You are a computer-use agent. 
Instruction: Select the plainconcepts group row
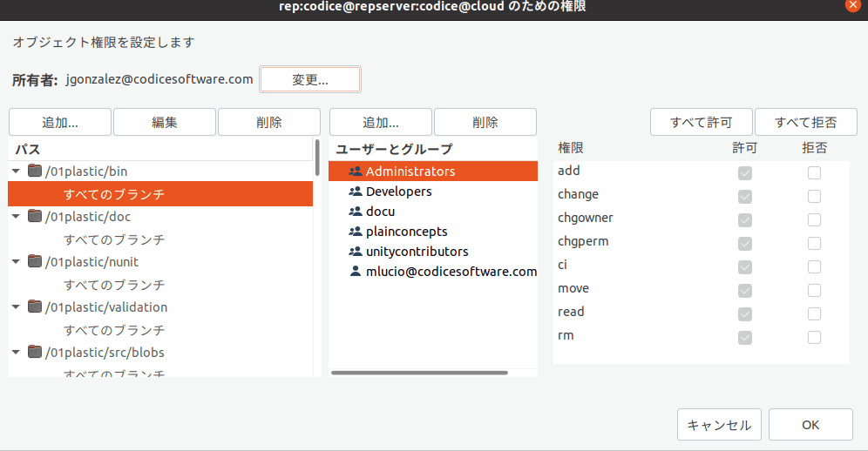coord(433,232)
